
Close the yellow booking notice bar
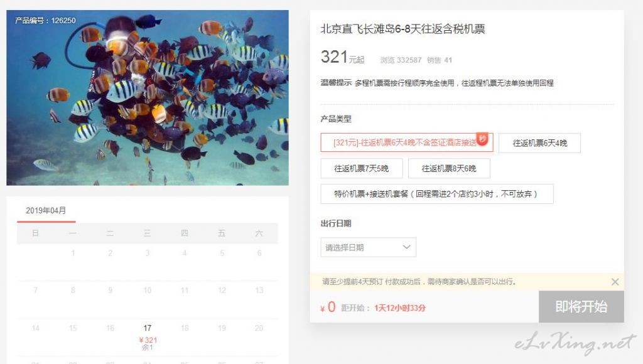(615, 282)
